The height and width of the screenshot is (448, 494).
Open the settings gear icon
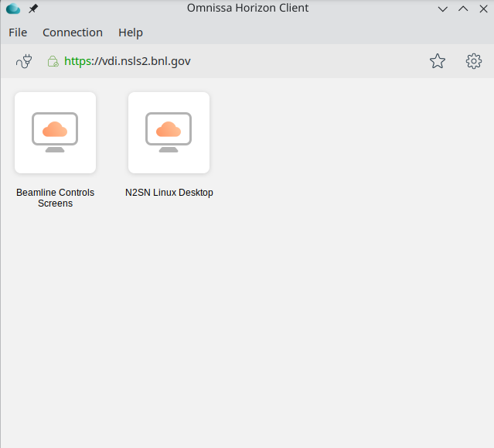pos(474,61)
